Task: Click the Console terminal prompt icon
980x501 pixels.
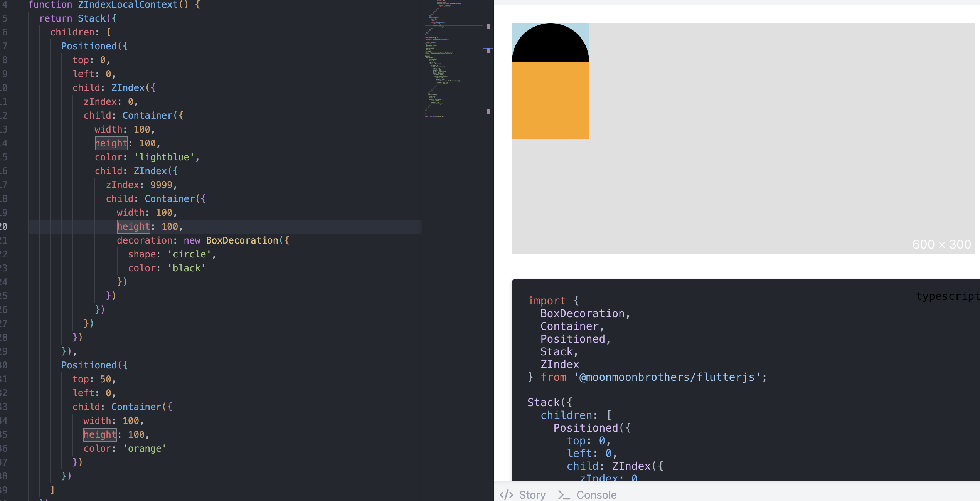Action: click(x=564, y=495)
